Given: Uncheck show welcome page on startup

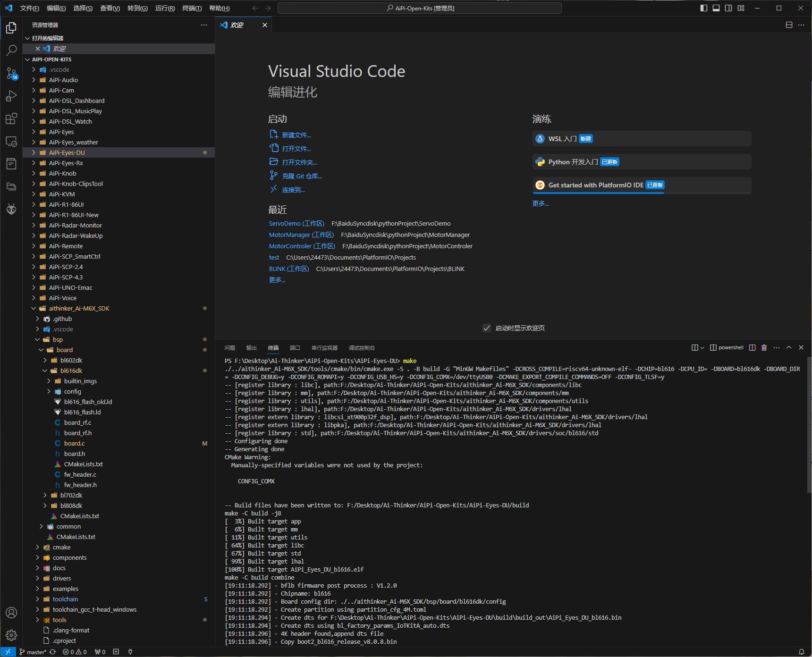Looking at the screenshot, I should (x=487, y=328).
